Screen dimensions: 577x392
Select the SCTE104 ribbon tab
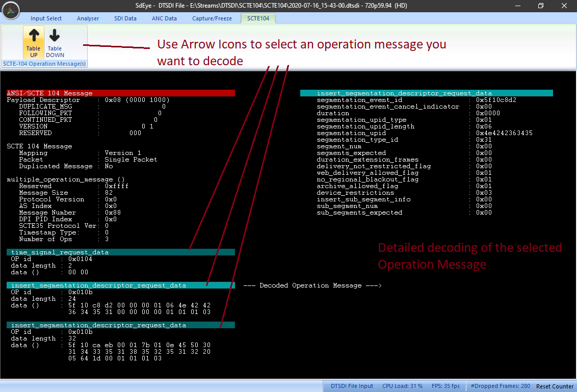tap(258, 18)
